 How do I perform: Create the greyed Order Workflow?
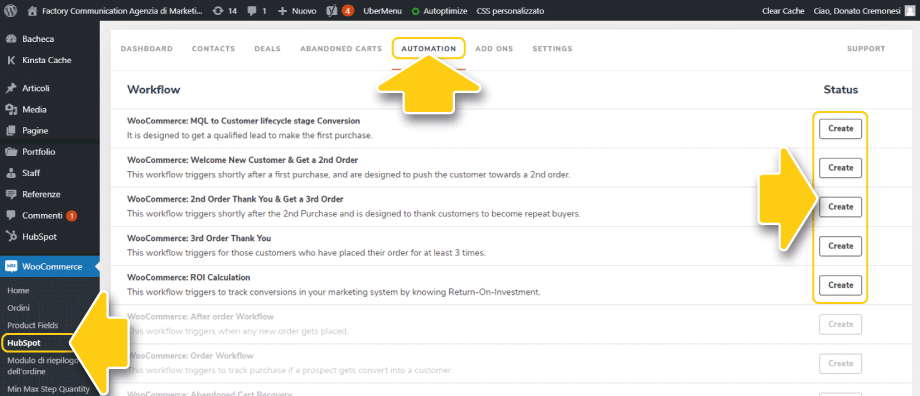[x=840, y=363]
